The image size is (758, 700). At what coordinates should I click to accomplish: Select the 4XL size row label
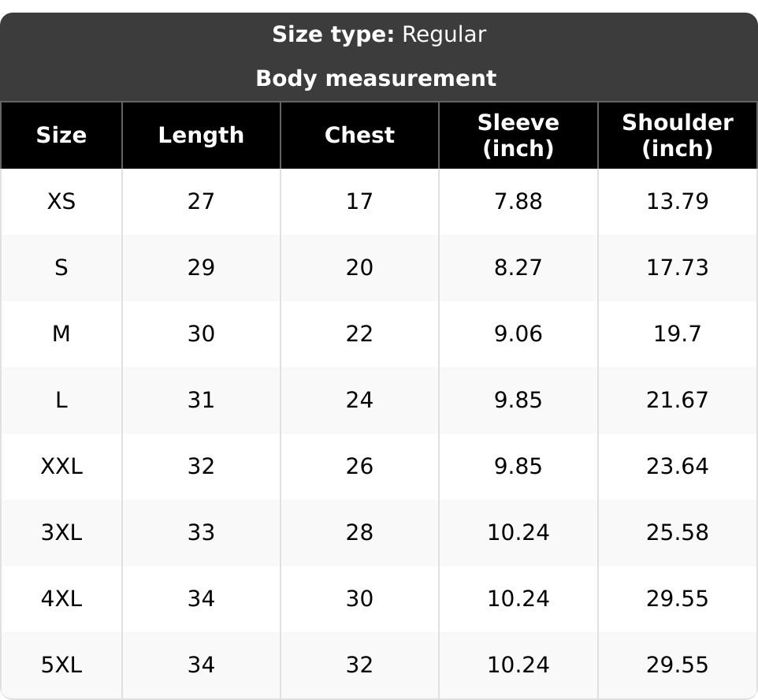(x=61, y=599)
